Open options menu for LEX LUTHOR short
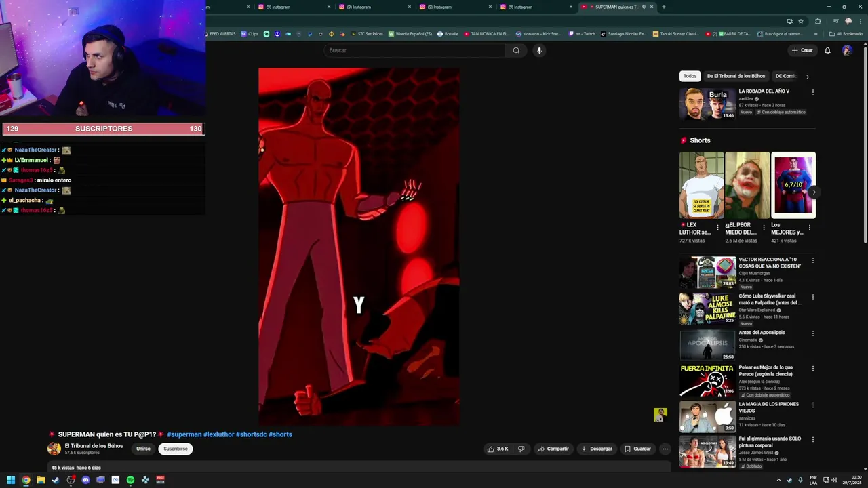This screenshot has height=488, width=868. 717,228
